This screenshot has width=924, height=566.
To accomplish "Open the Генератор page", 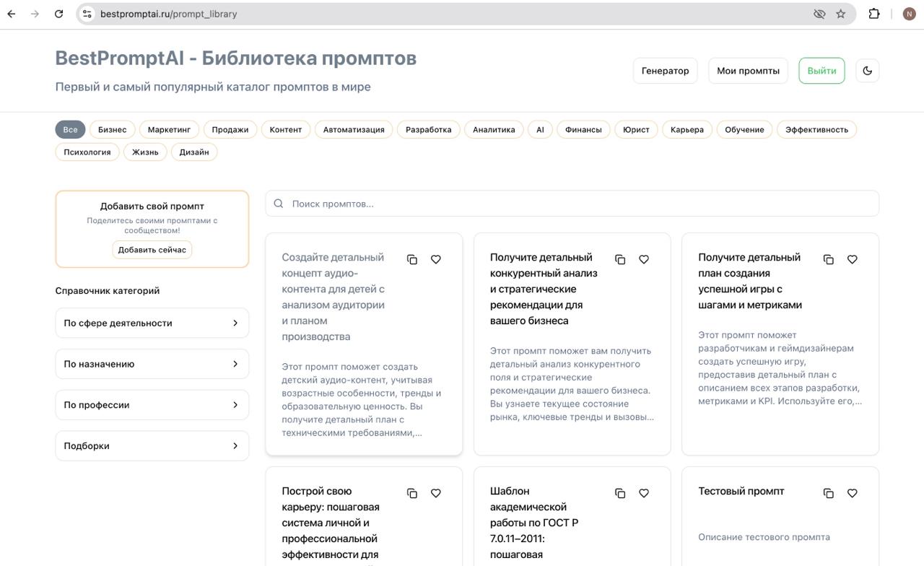I will (665, 70).
